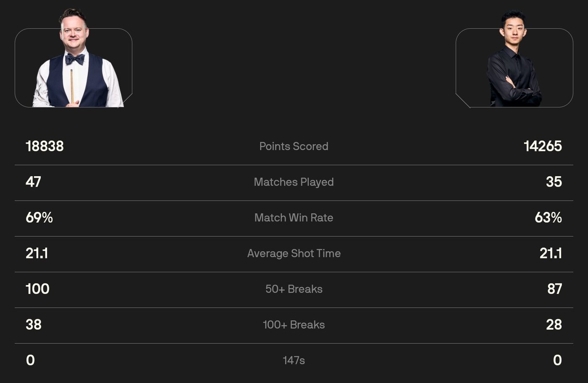Click the right player's 87 fifty-plus breaks value
The height and width of the screenshot is (383, 588).
pos(554,289)
